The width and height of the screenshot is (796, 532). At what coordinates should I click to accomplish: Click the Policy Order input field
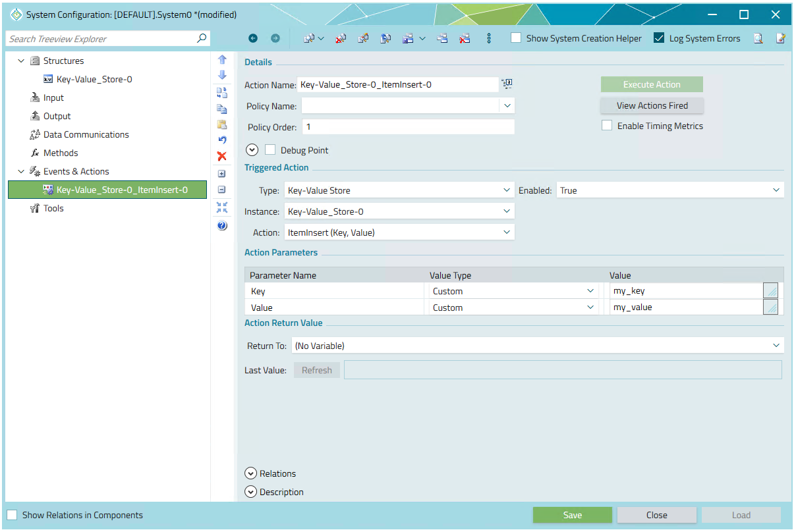408,127
